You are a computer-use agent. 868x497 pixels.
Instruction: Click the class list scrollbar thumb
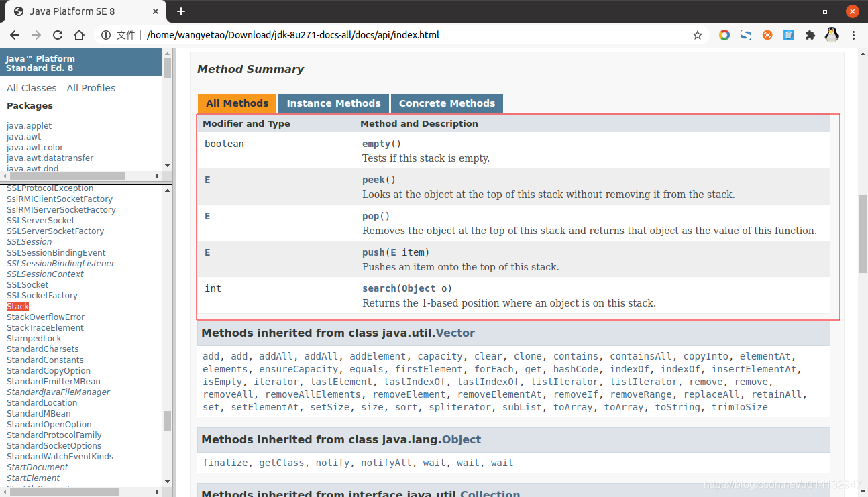pyautogui.click(x=167, y=421)
